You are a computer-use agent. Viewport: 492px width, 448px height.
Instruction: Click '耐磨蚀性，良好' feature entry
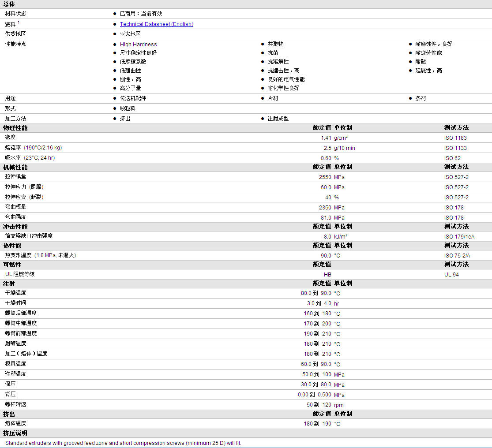coord(434,44)
